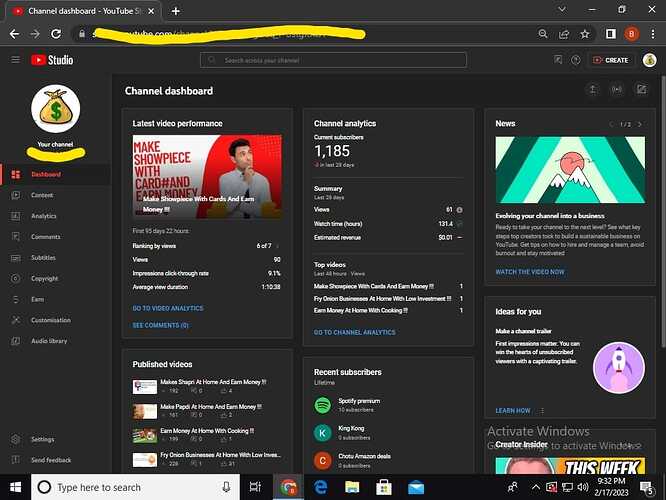This screenshot has width=666, height=500.
Task: Open top video Make Showpiece With Cards
Action: coord(374,286)
